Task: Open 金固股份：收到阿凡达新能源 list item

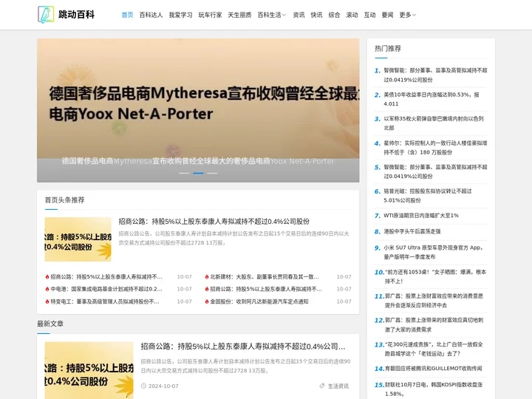Action: pyautogui.click(x=259, y=301)
